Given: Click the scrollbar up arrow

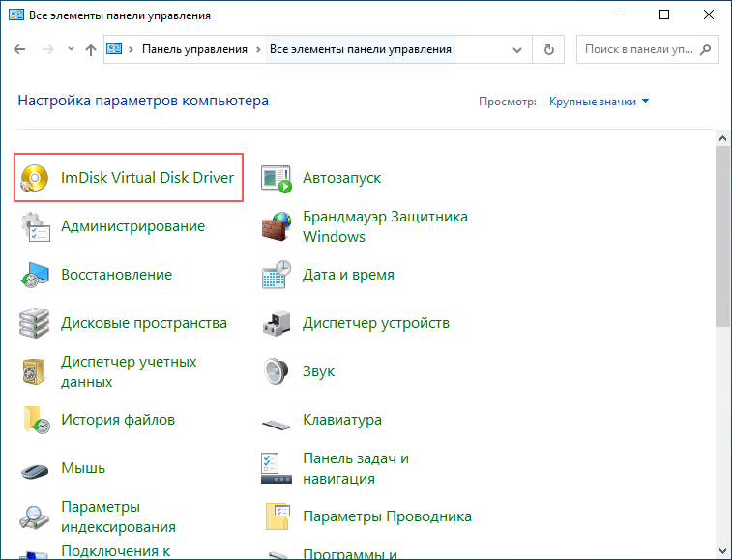Looking at the screenshot, I should [722, 138].
